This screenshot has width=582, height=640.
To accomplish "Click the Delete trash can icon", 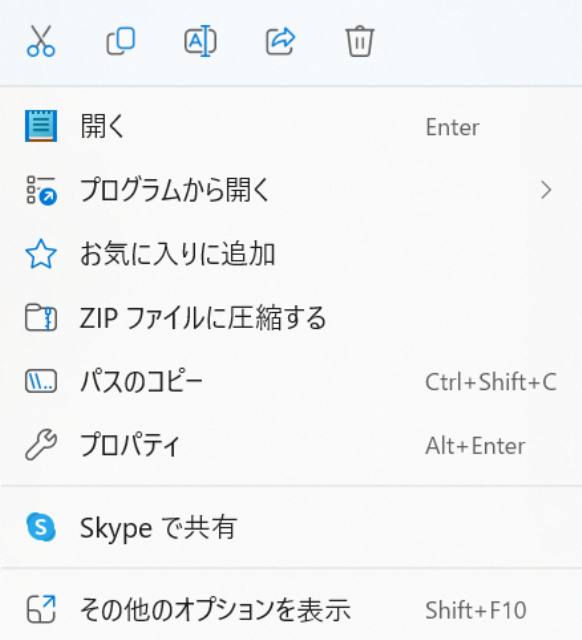I will 360,41.
